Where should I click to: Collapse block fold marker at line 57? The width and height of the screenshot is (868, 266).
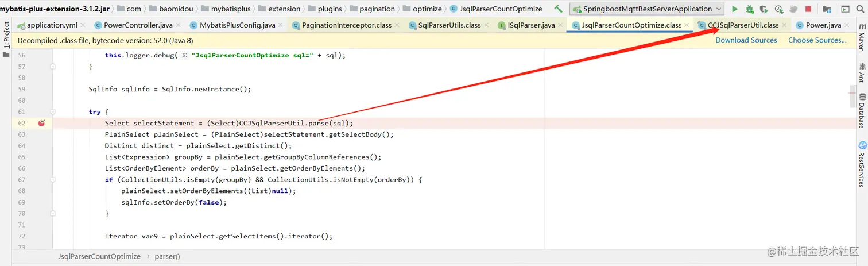[x=53, y=67]
